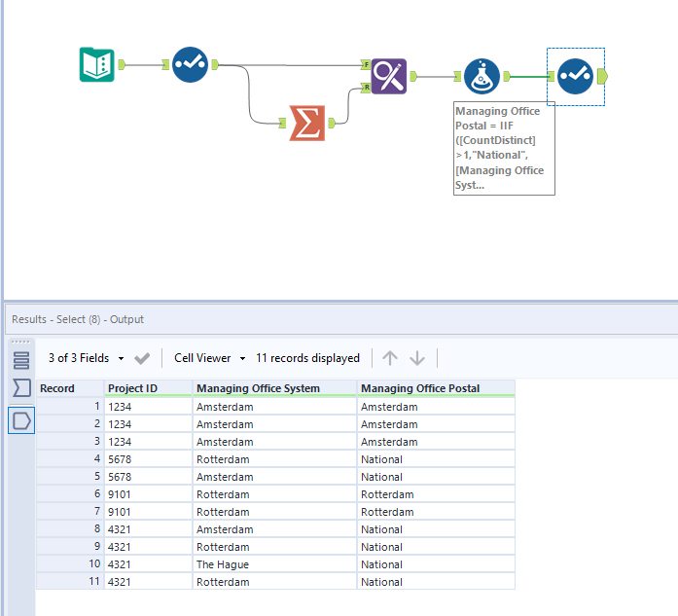This screenshot has width=678, height=616.
Task: Select record 8 Amsterdam system cell
Action: point(274,529)
